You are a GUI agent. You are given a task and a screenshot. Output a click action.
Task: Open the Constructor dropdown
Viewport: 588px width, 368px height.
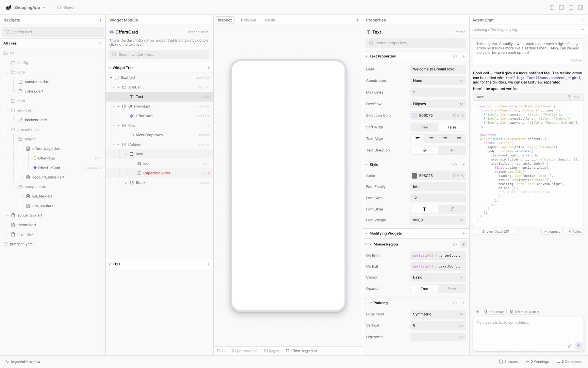[438, 81]
